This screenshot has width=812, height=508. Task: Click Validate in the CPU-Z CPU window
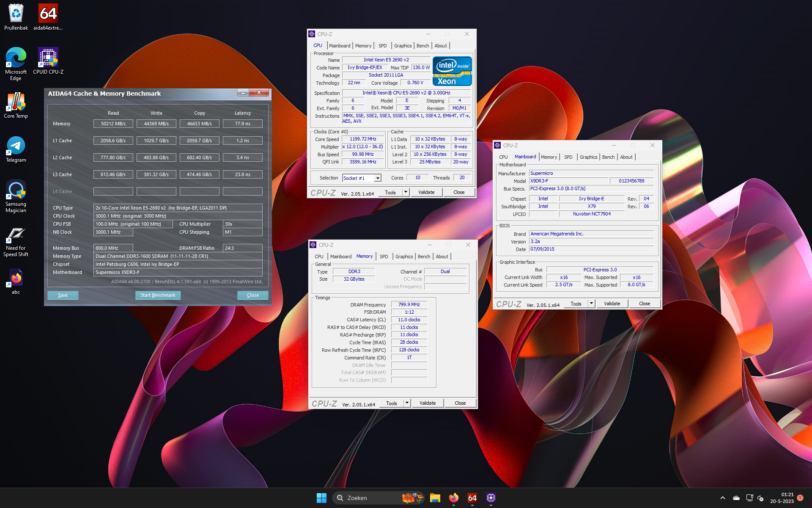coord(426,192)
